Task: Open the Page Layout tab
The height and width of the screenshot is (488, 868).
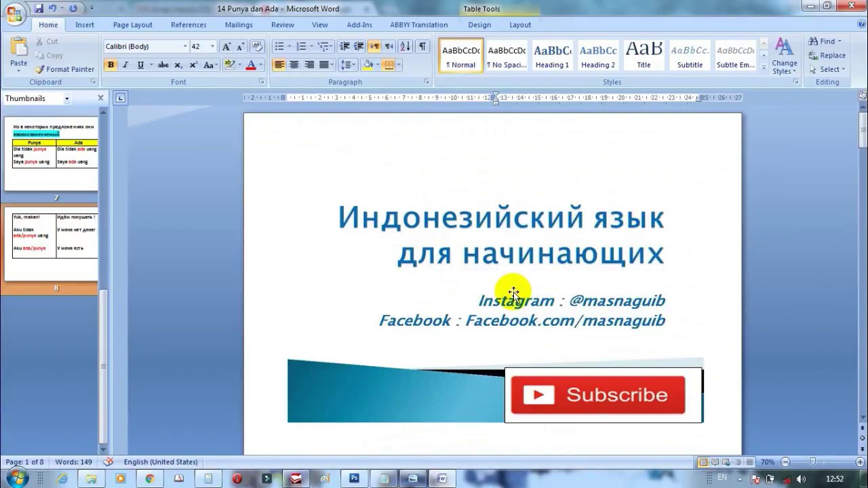Action: 132,25
